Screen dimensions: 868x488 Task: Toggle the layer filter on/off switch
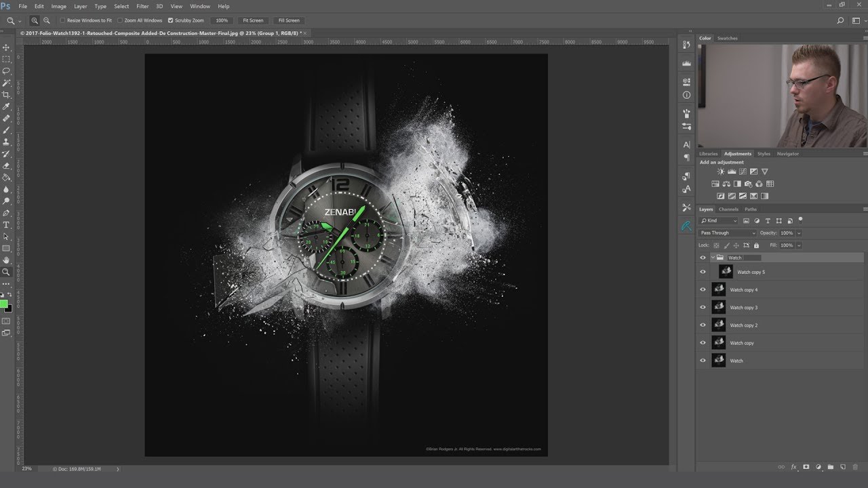(x=801, y=220)
